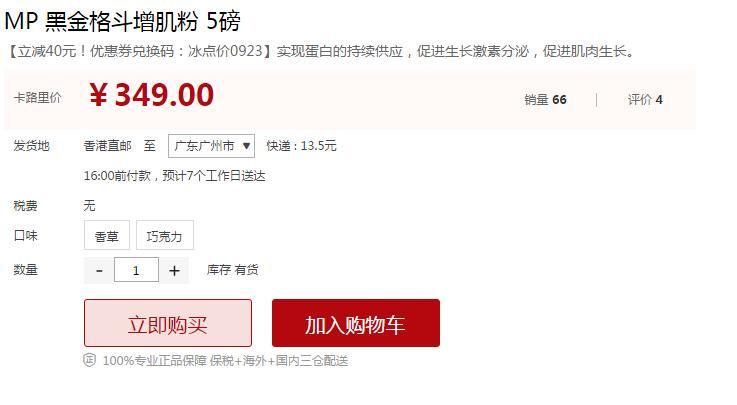Click the shield guarantee icon
Screen dimensions: 737x405
(90, 360)
